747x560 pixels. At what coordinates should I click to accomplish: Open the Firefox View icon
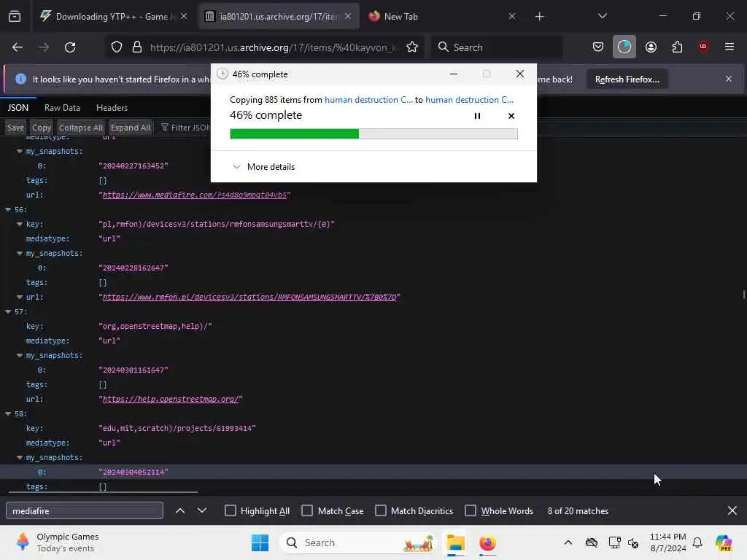pyautogui.click(x=15, y=17)
